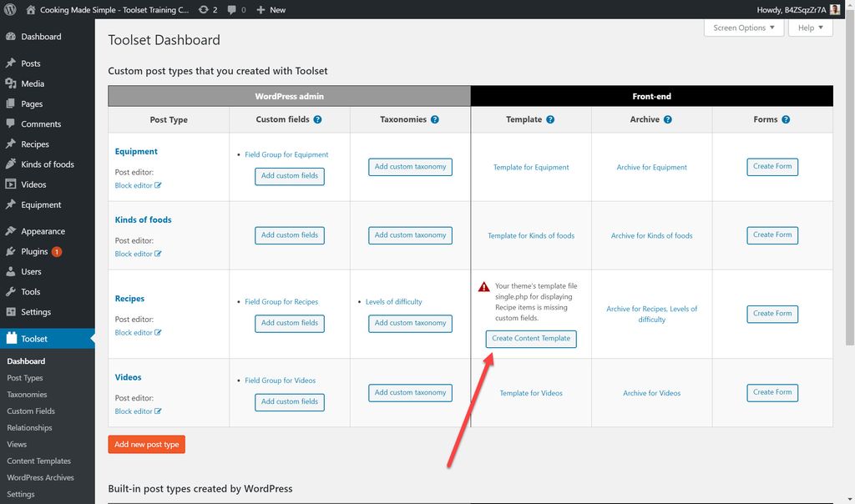The image size is (855, 504).
Task: Click the Appearance brush icon in sidebar
Action: 10,231
